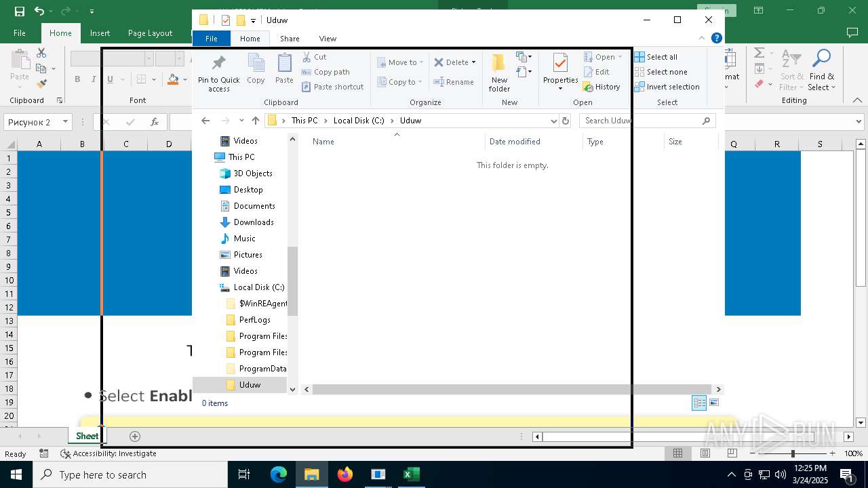Create a New folder
The height and width of the screenshot is (488, 868).
[x=499, y=73]
